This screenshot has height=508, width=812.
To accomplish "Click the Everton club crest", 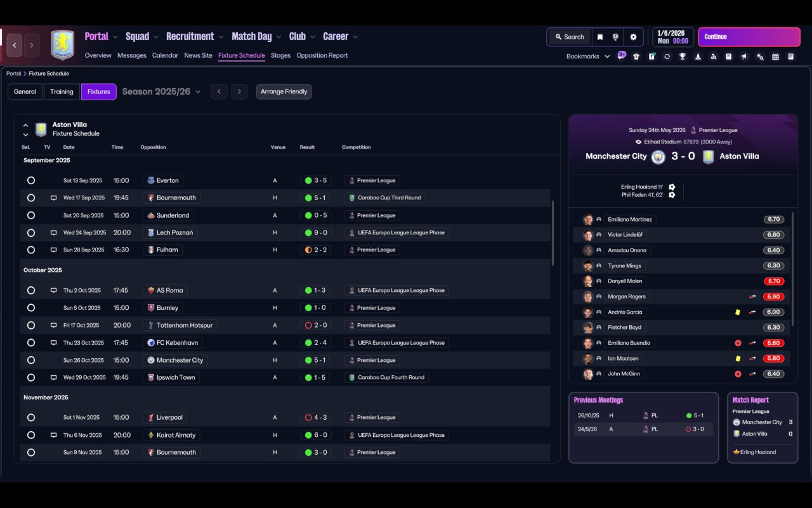I will pos(150,180).
